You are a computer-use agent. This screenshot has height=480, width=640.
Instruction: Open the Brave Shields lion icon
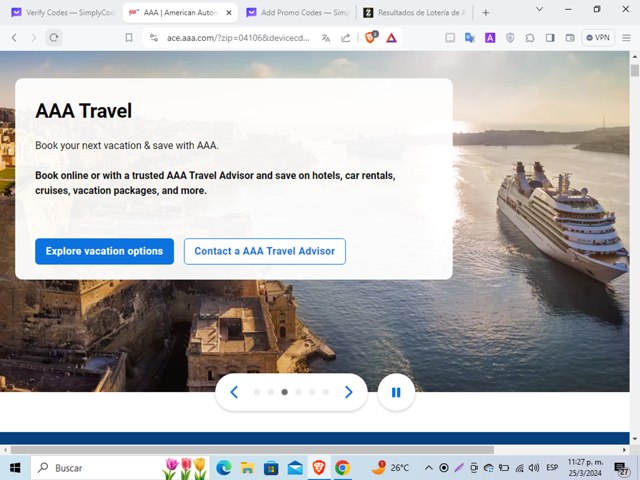point(371,38)
